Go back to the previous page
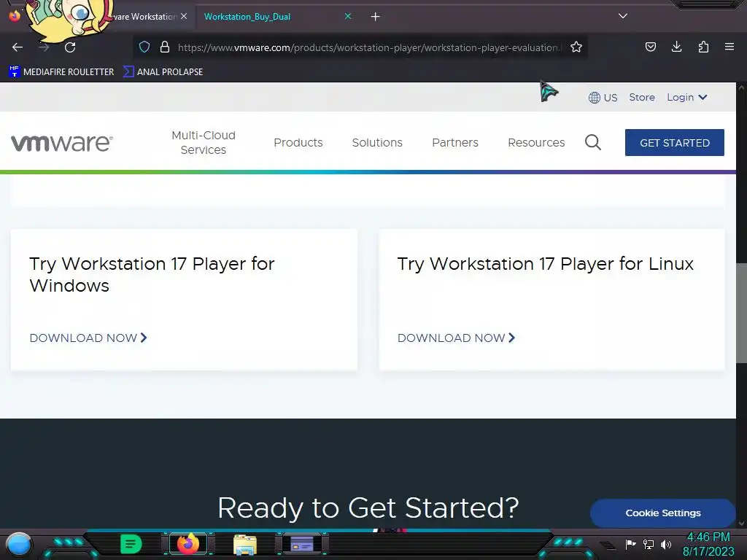Screen dimensions: 747x560 coord(18,47)
